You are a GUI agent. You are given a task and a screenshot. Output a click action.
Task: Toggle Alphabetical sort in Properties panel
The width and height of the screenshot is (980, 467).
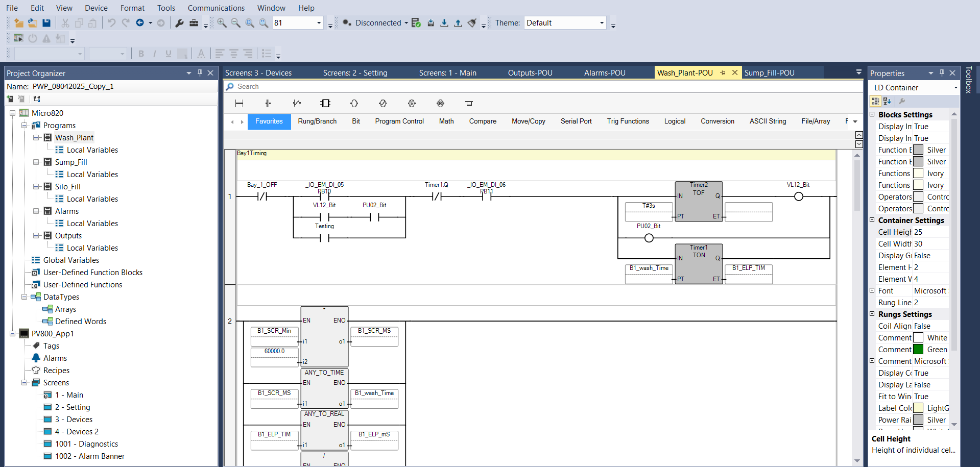[x=887, y=101]
